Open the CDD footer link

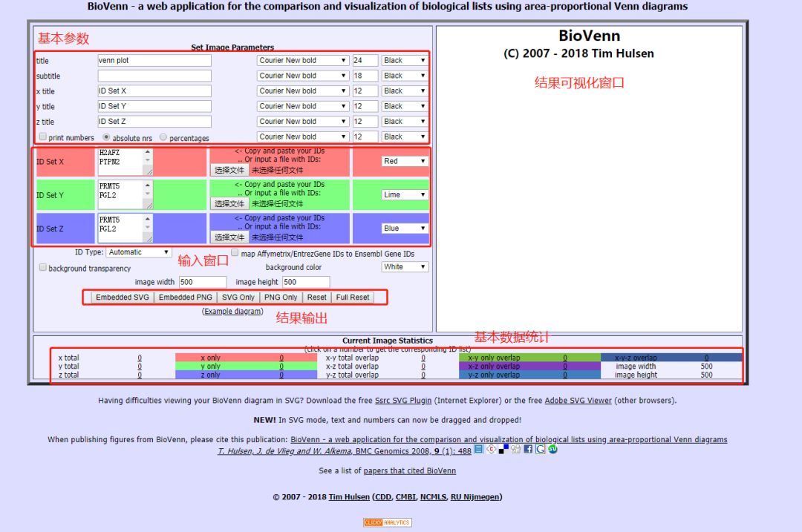(383, 496)
